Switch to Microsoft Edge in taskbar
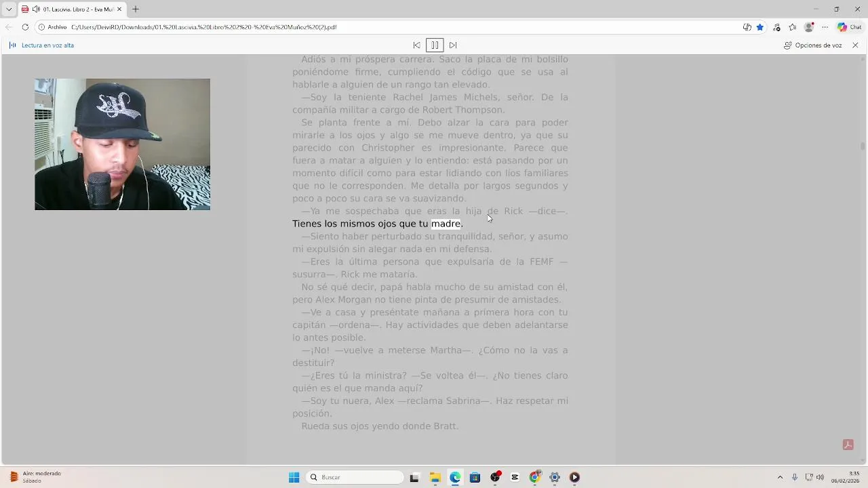 tap(454, 477)
